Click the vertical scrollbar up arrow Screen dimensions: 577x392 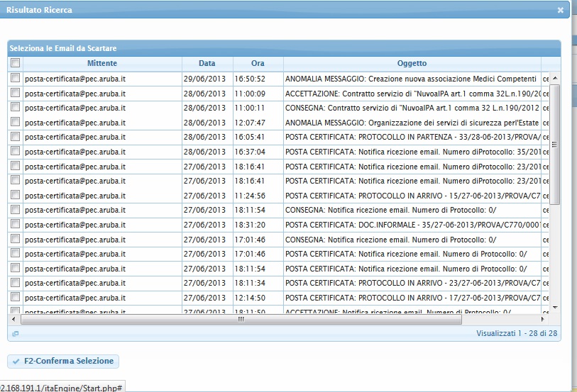tap(555, 77)
